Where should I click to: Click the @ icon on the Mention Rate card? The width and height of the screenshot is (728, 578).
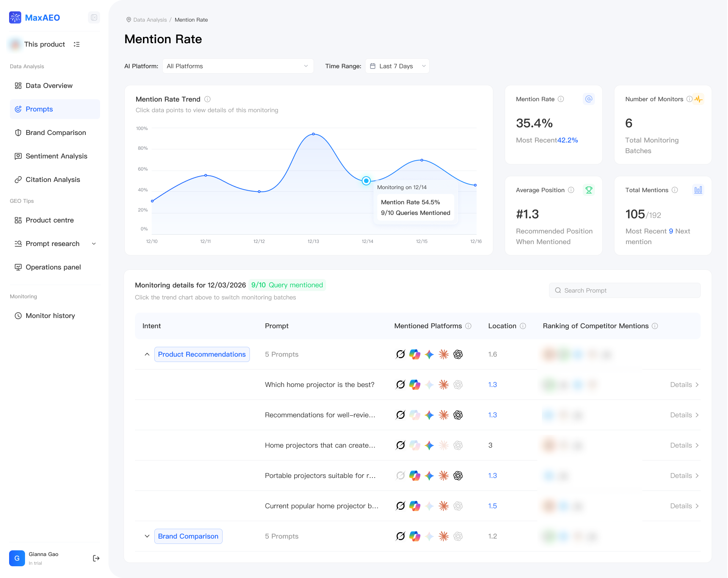tap(588, 99)
